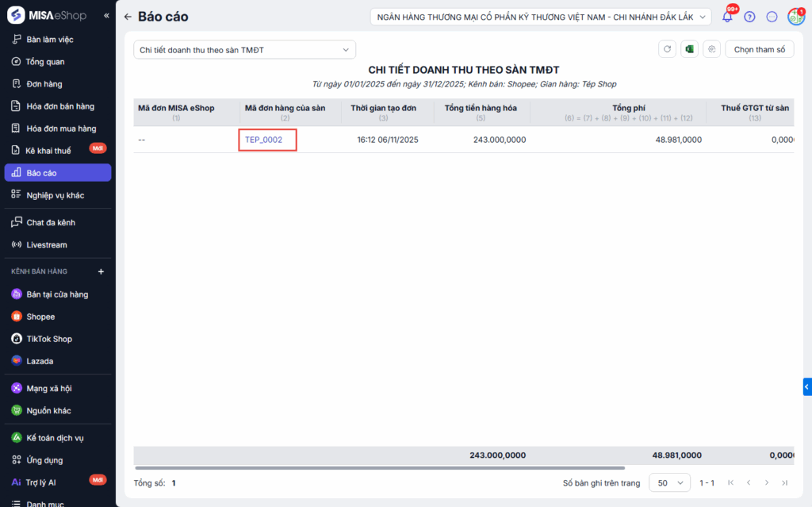This screenshot has height=507, width=812.
Task: Click the MISA eShop logo
Action: click(x=47, y=15)
